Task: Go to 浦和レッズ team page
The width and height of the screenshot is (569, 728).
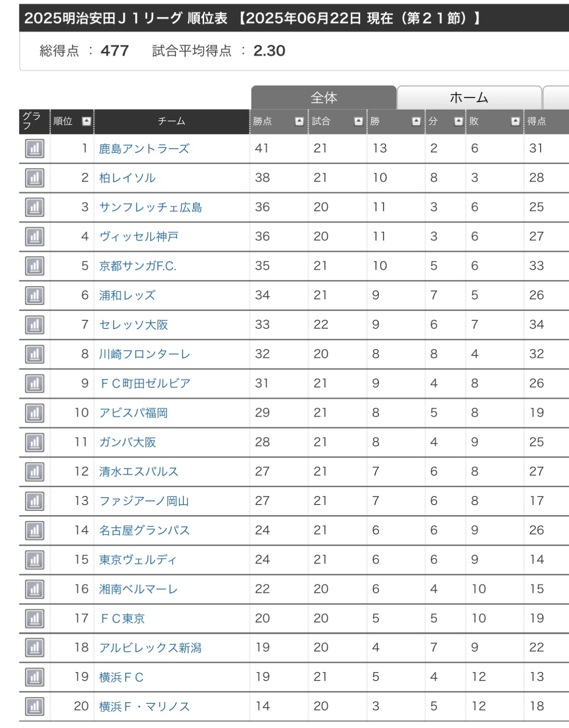Action: 127,295
